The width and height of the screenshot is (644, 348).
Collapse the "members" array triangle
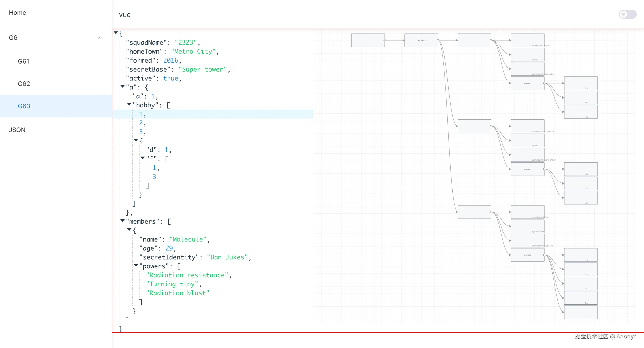click(123, 221)
